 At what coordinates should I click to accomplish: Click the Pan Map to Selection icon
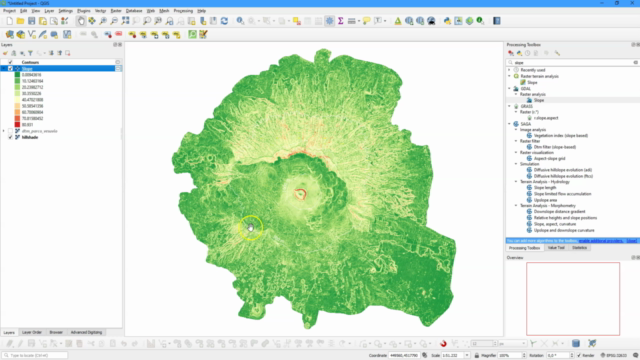coord(92,21)
